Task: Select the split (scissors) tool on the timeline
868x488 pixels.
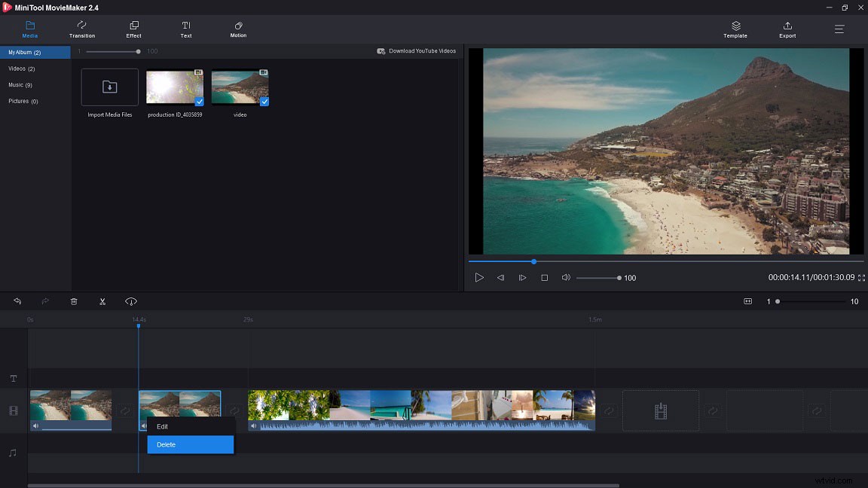Action: click(102, 301)
